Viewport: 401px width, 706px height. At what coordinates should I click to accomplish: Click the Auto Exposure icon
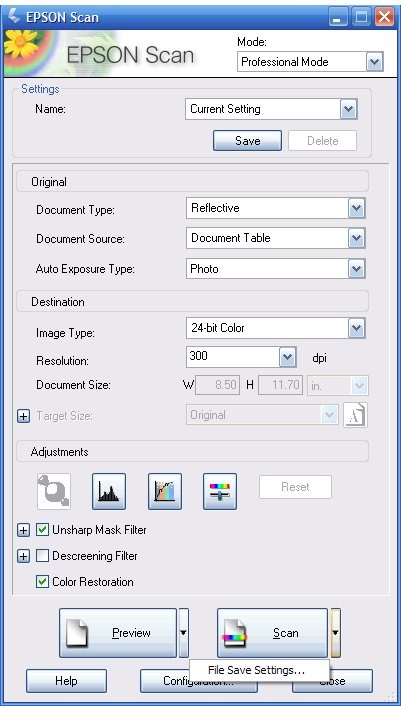(54, 491)
